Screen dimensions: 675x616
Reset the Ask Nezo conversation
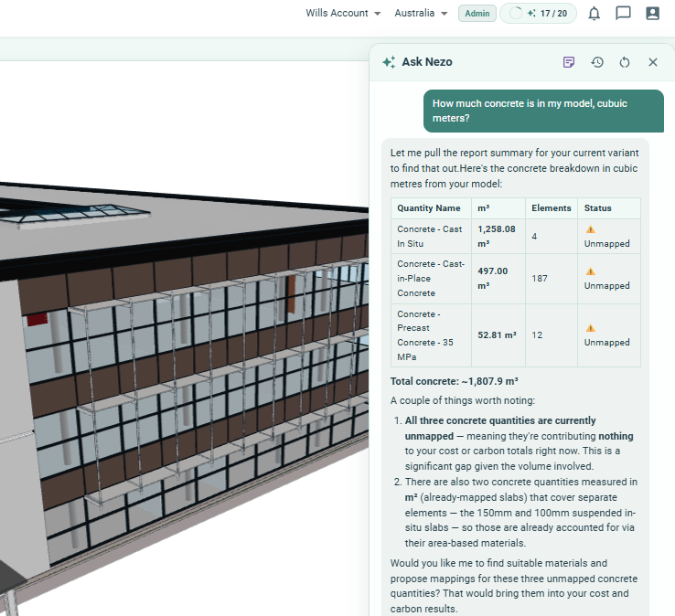625,62
